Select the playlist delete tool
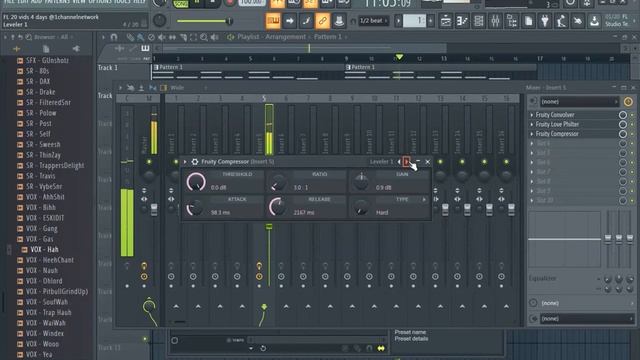640x360 pixels. (151, 38)
